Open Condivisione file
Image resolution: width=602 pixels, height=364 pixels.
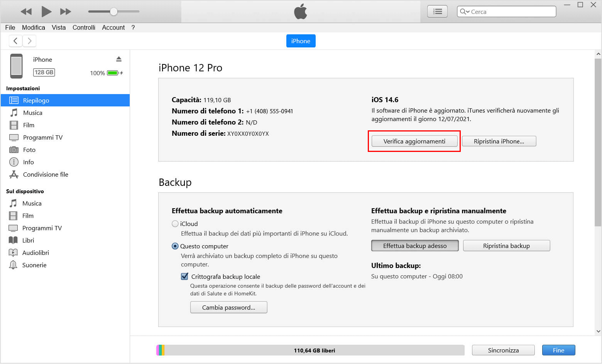tap(65, 174)
